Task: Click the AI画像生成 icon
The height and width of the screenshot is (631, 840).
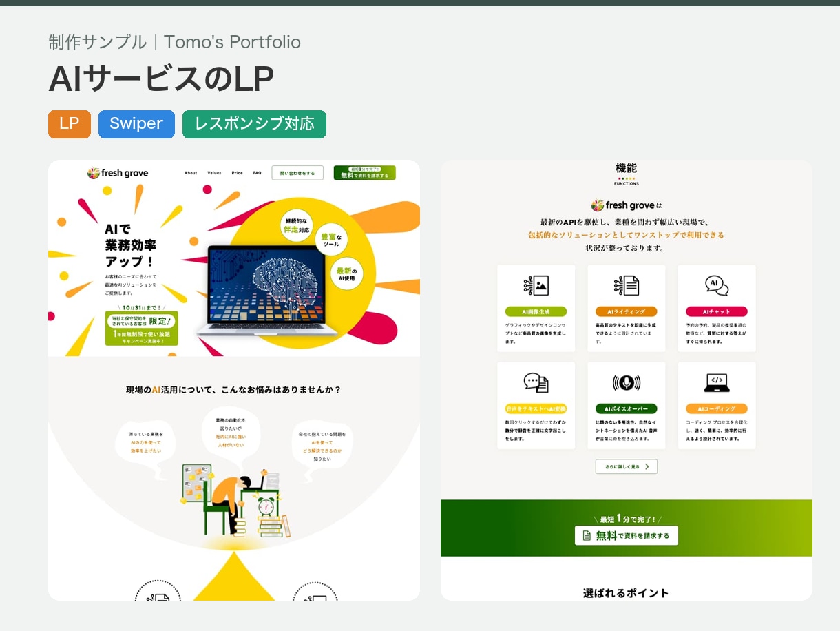Action: pos(536,286)
